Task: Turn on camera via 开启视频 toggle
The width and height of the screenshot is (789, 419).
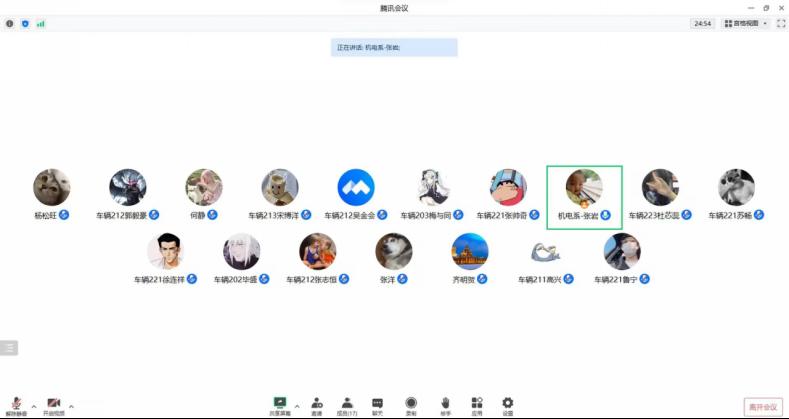Action: pos(53,405)
